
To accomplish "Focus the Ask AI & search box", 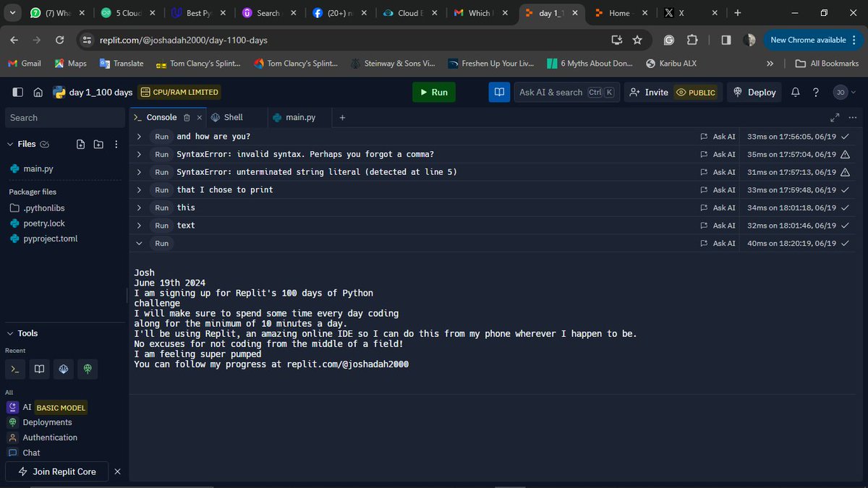I will tap(566, 92).
